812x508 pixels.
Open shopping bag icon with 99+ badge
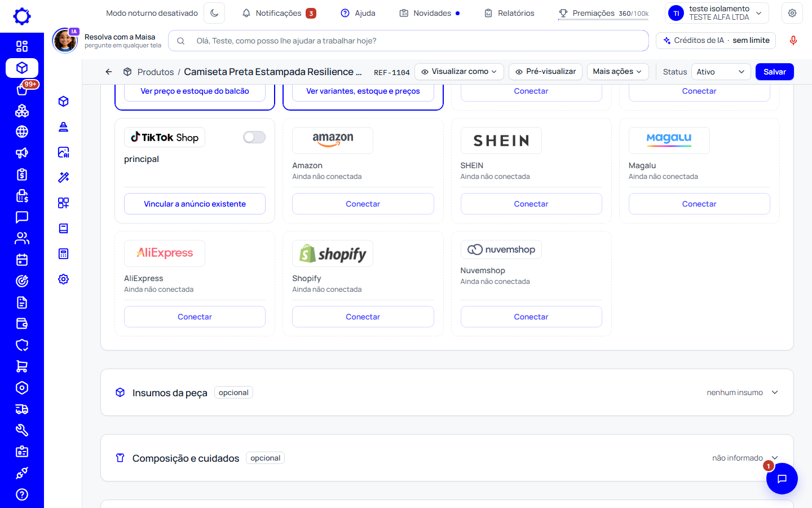point(22,89)
